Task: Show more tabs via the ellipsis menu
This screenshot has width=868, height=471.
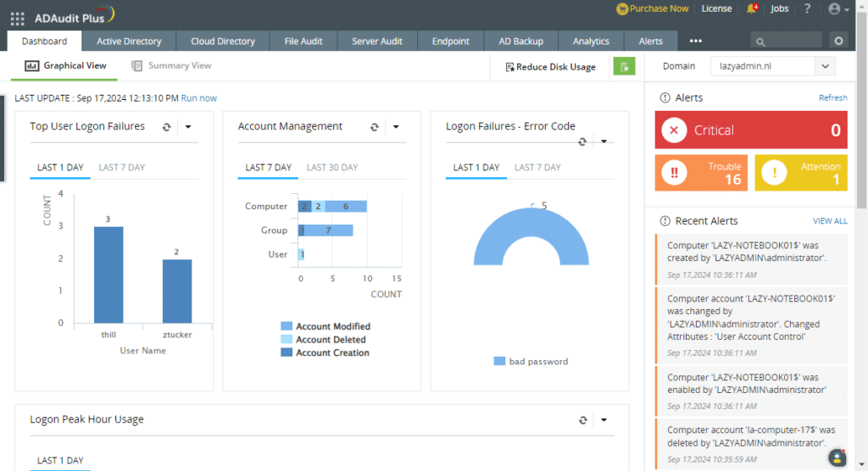Action: point(695,41)
